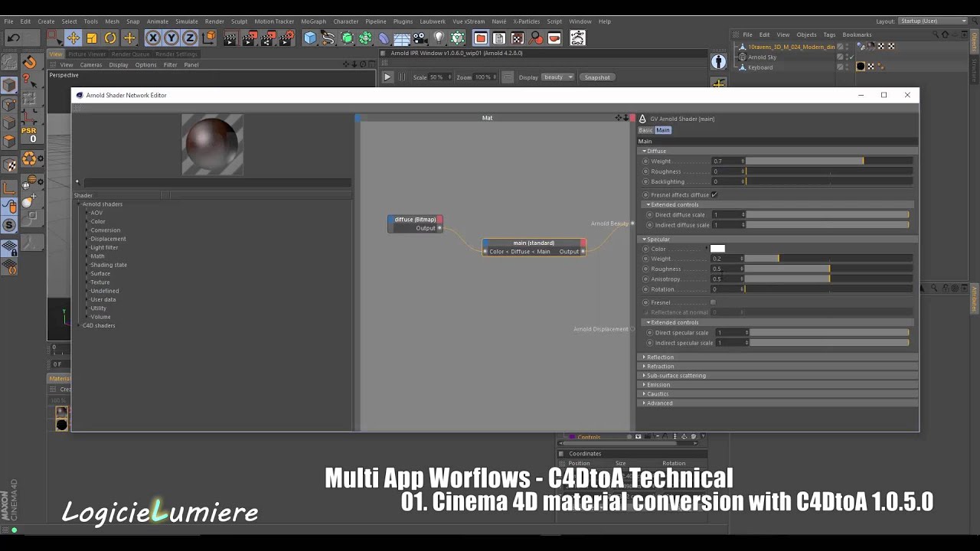The image size is (980, 551).
Task: Open the viewport Cameras menu
Action: [x=91, y=65]
